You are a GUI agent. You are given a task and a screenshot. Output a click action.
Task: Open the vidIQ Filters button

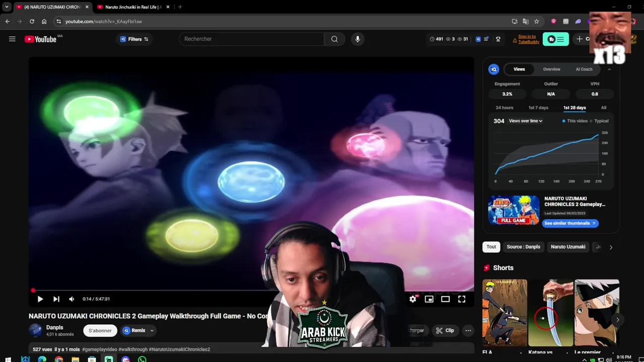134,39
